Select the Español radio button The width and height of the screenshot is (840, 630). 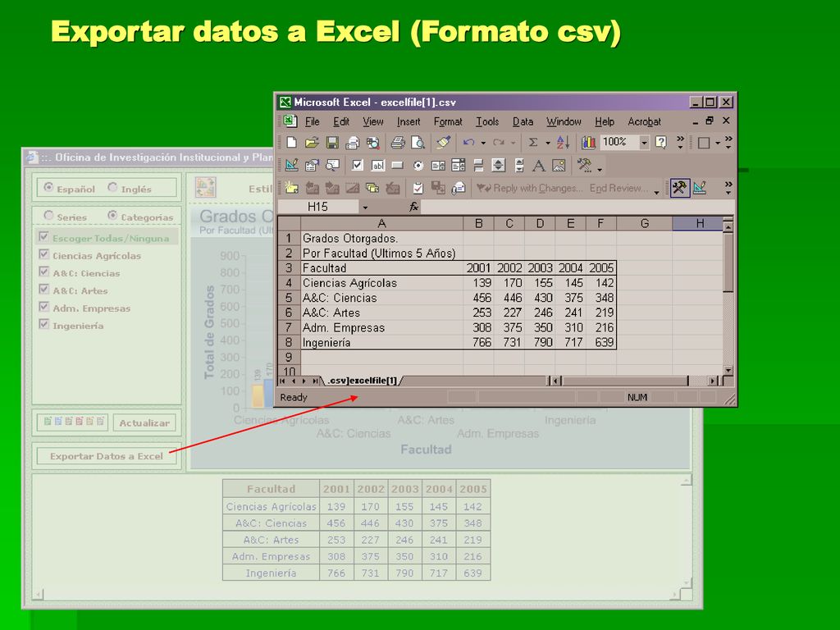click(x=48, y=187)
